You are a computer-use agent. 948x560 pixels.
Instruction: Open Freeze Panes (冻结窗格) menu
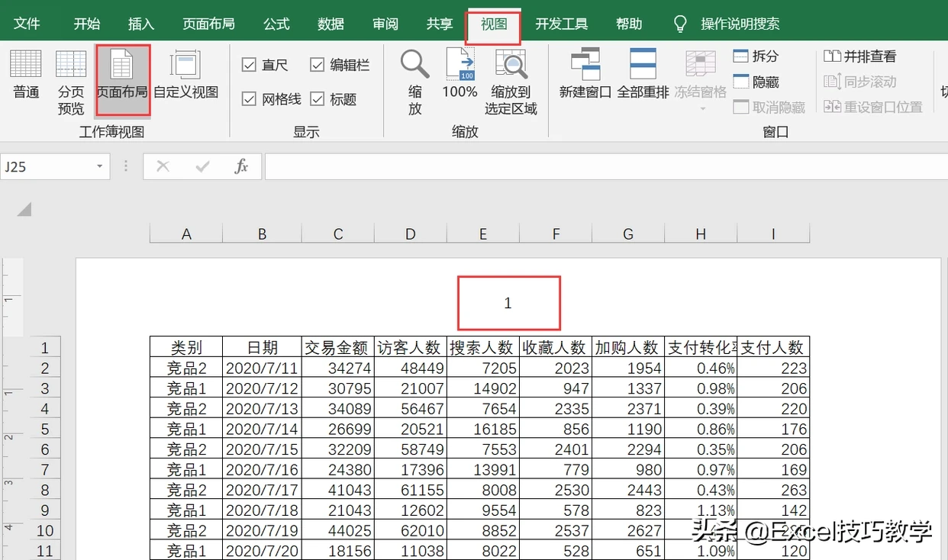[x=701, y=81]
